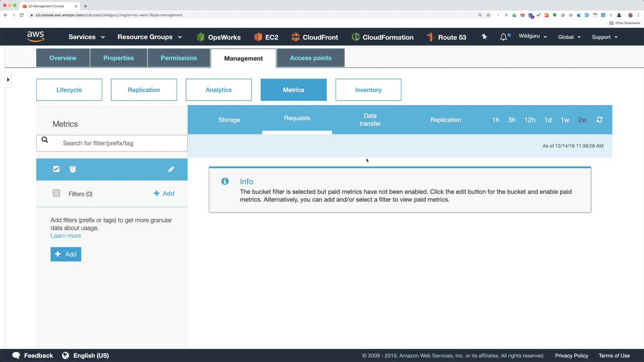Click the Google Drive extension icon

[x=514, y=15]
